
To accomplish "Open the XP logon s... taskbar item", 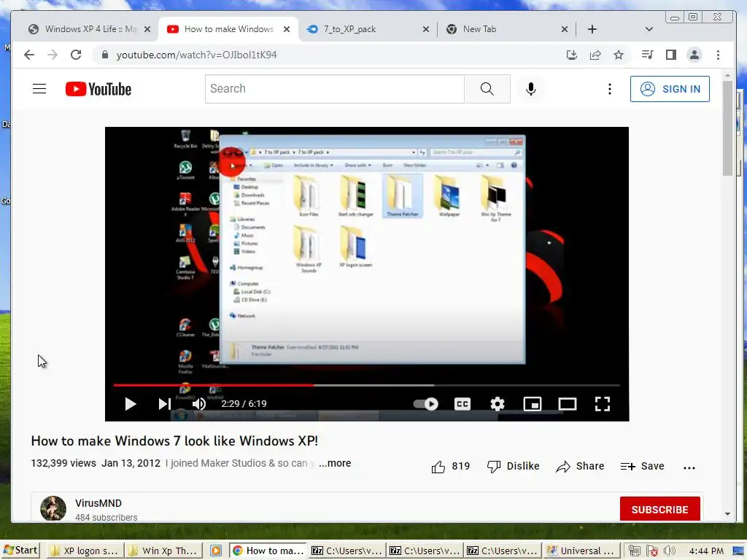I will tap(85, 551).
